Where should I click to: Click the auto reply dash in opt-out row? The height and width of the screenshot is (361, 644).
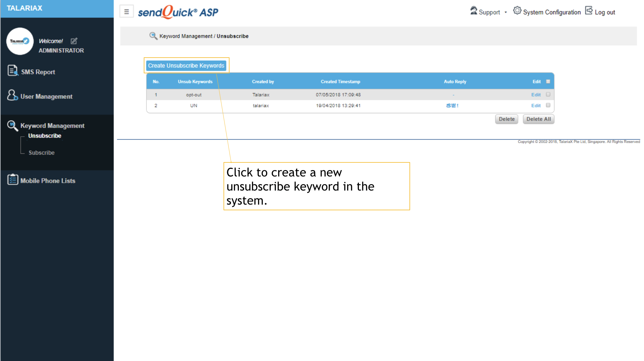coord(453,95)
